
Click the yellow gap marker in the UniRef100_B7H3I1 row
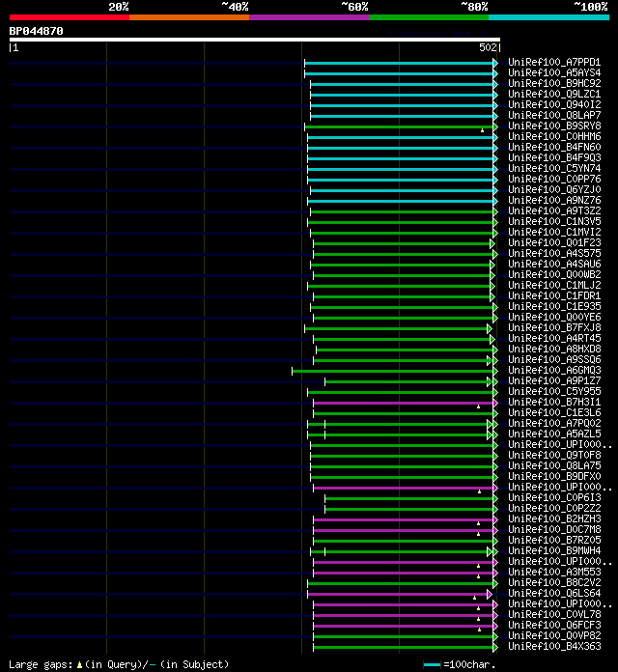pyautogui.click(x=478, y=406)
